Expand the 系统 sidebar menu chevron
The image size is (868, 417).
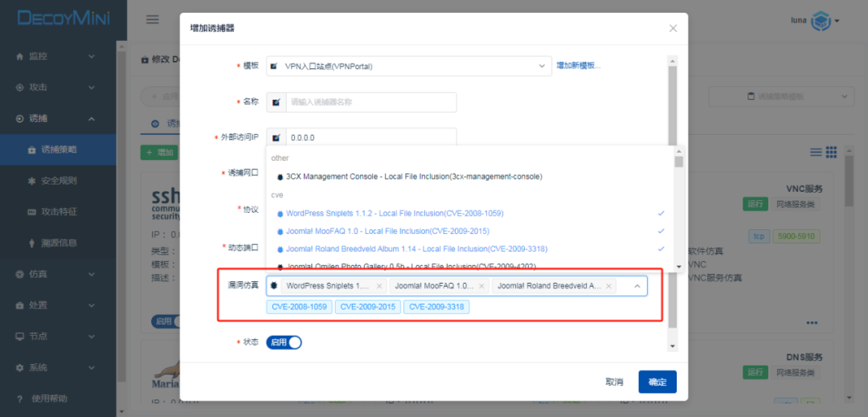coord(92,367)
